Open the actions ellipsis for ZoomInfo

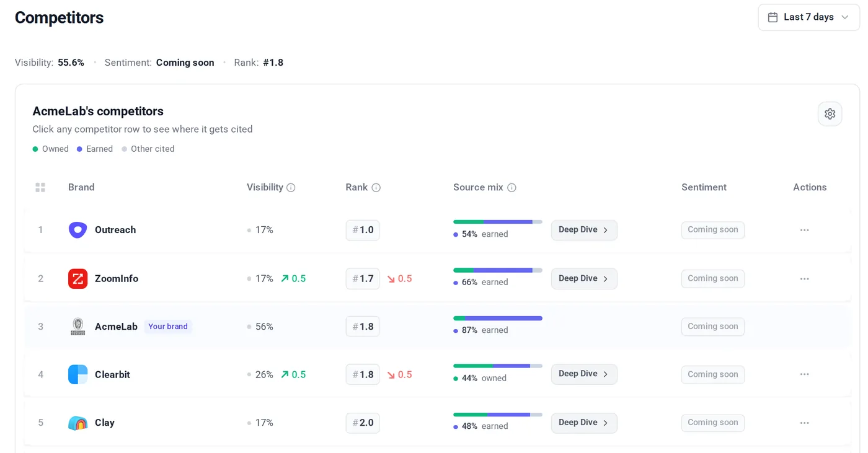(804, 279)
